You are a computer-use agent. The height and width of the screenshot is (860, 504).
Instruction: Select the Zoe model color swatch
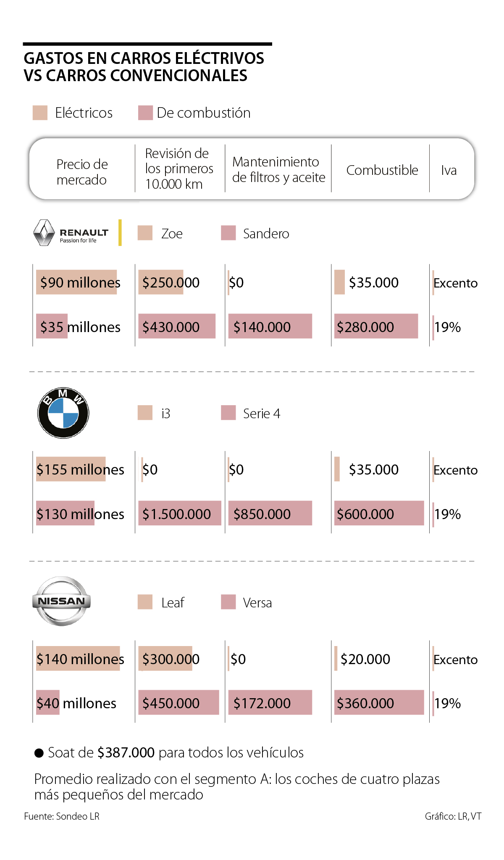145,233
